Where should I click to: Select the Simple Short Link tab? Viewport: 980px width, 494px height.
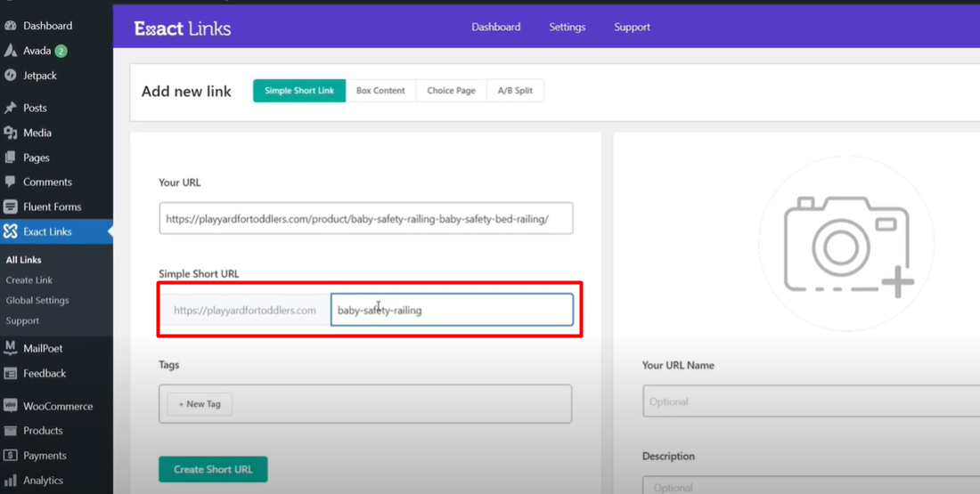[299, 91]
